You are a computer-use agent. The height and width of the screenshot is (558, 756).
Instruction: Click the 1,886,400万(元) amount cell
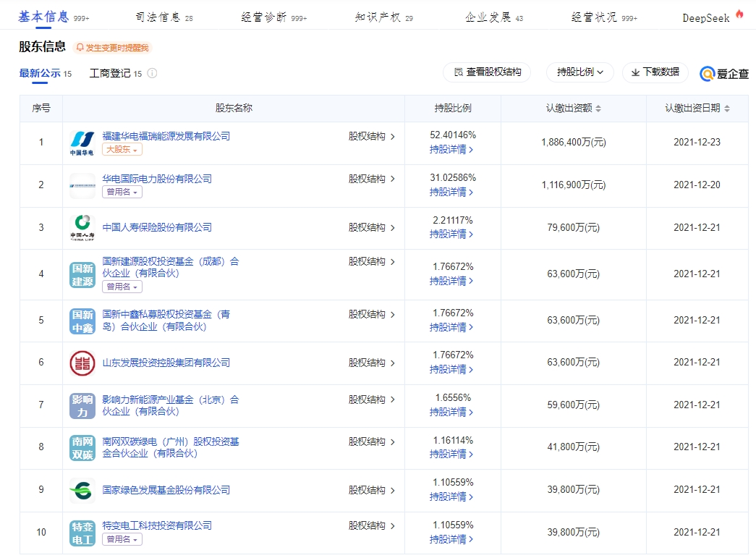coord(573,143)
